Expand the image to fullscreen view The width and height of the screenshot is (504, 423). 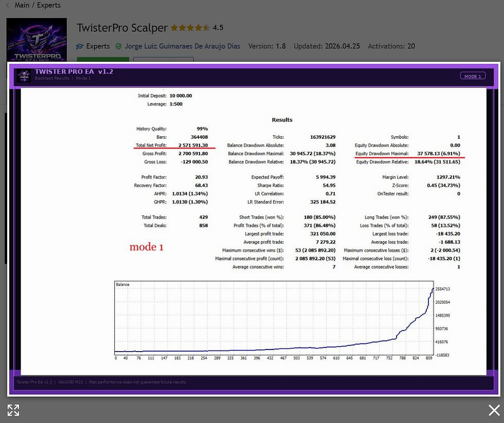13,410
